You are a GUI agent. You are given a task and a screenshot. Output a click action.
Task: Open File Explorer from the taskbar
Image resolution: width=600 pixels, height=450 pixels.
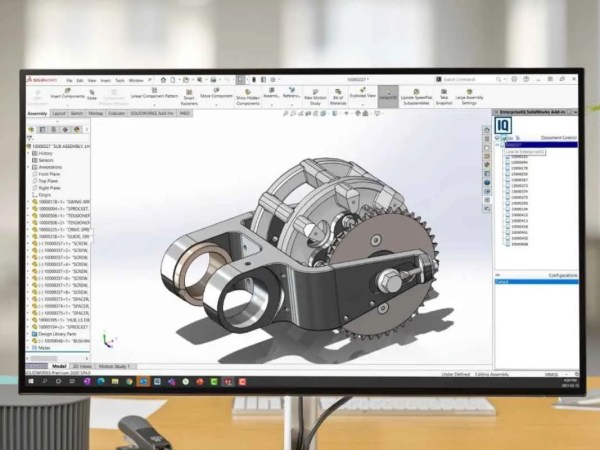click(115, 382)
